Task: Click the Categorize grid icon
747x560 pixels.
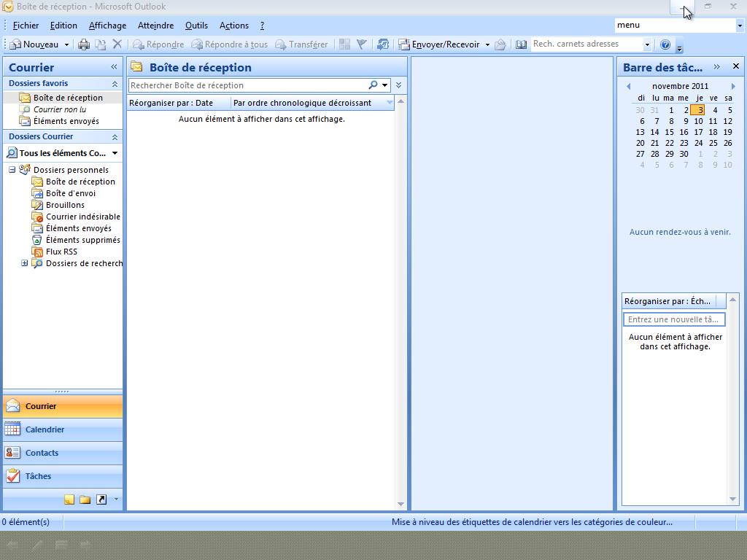Action: click(345, 44)
